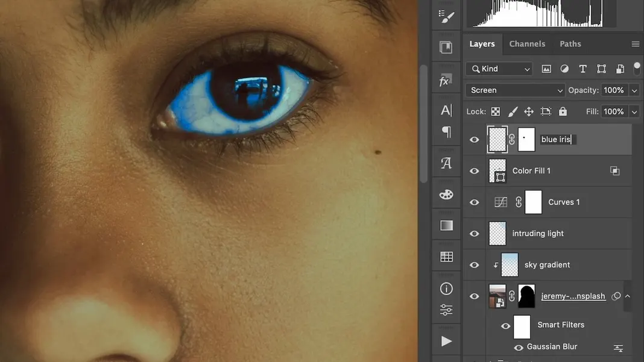This screenshot has height=362, width=644.
Task: Toggle Gaussian Blur filter visibility
Action: tap(519, 348)
